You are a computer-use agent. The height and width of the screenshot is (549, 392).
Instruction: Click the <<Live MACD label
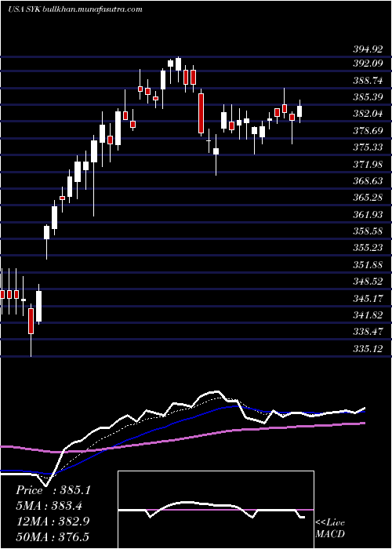(x=330, y=529)
